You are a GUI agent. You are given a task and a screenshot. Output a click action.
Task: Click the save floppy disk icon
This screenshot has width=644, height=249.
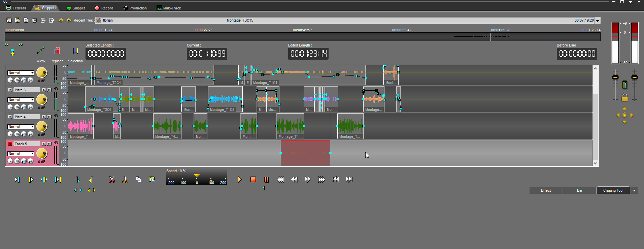[x=9, y=20]
